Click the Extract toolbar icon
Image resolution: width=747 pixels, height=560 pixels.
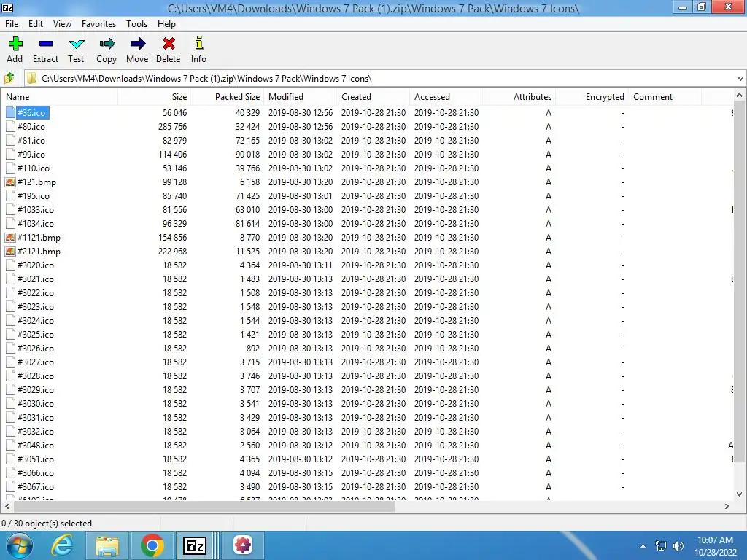pos(46,44)
